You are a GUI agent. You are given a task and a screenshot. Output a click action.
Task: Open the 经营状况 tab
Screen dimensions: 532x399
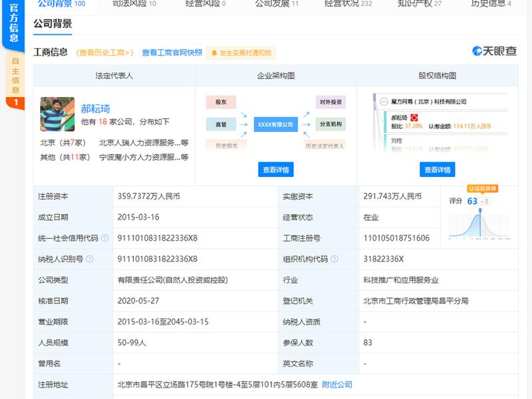click(x=348, y=3)
